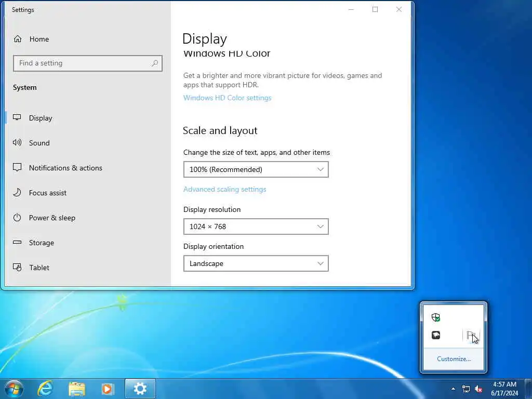Minimize the Settings window

(351, 9)
